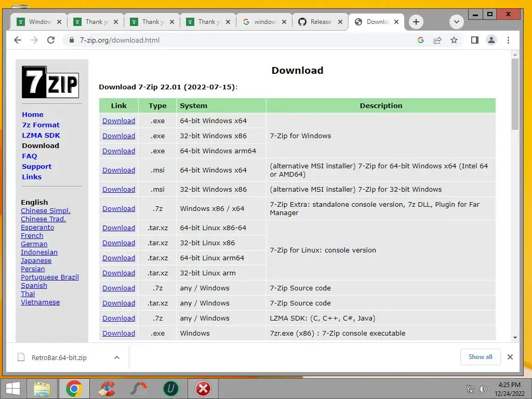
Task: Click the scrollbar down arrow
Action: (x=515, y=338)
